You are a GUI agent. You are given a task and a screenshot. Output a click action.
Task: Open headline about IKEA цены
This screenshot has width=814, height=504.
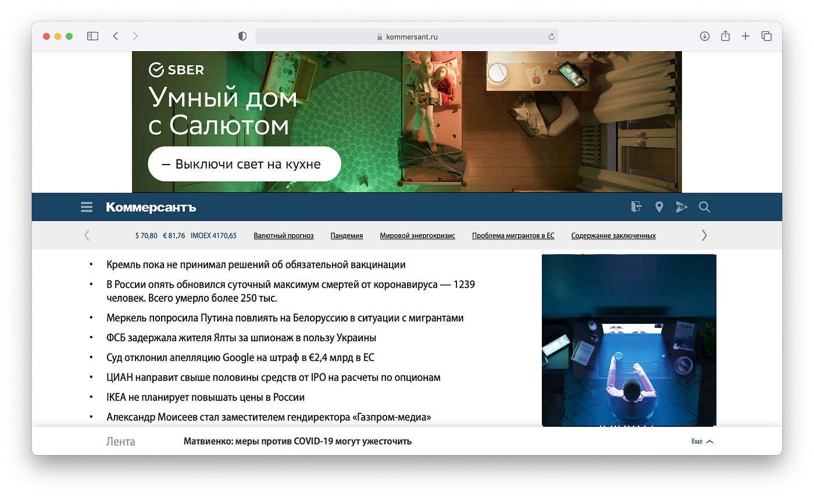click(x=205, y=397)
